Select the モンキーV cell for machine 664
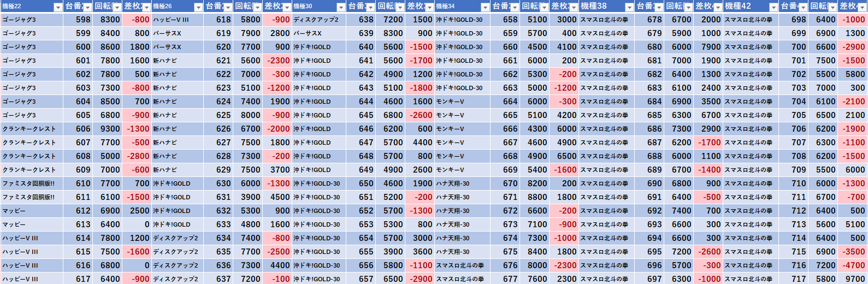Screen dimensions: 868x284 pos(462,102)
